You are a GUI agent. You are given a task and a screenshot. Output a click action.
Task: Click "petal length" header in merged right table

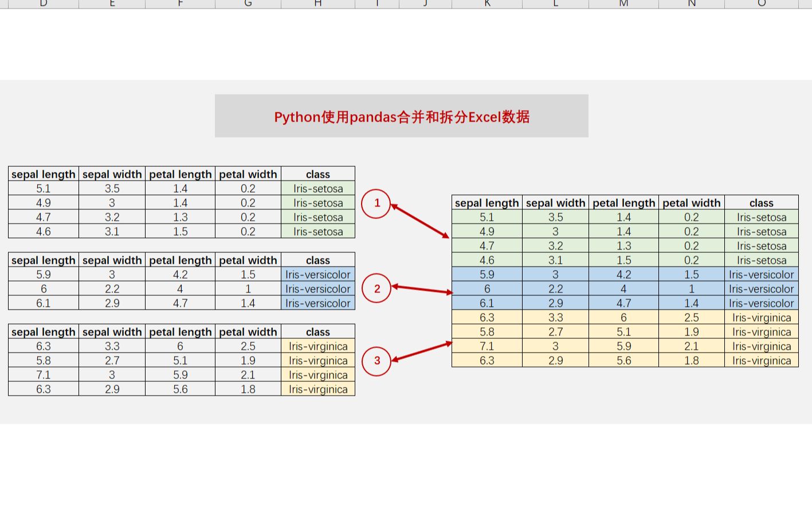point(623,202)
